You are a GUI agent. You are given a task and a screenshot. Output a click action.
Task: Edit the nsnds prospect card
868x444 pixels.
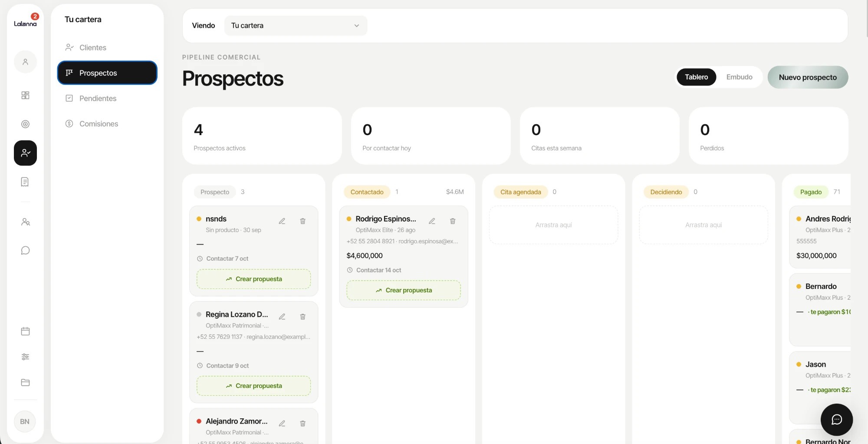pos(282,221)
